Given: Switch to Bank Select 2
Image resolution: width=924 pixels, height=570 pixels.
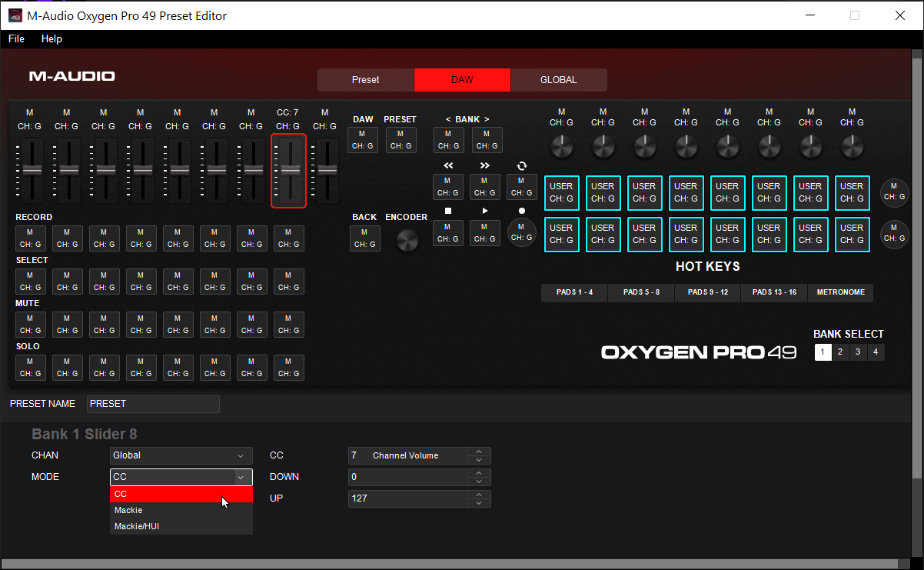Looking at the screenshot, I should coord(841,352).
